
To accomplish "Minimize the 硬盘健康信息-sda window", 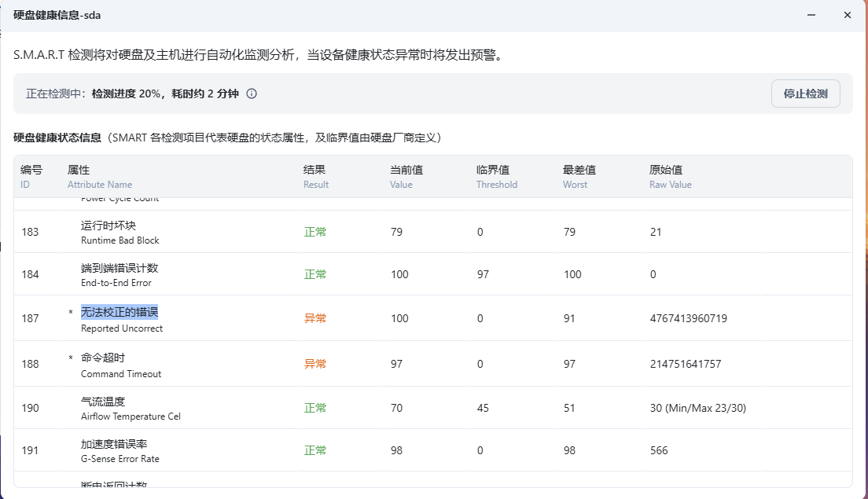I will point(811,15).
